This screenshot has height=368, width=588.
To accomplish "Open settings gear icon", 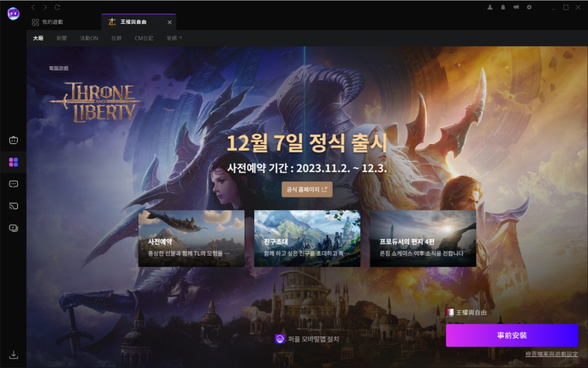I will coord(529,7).
